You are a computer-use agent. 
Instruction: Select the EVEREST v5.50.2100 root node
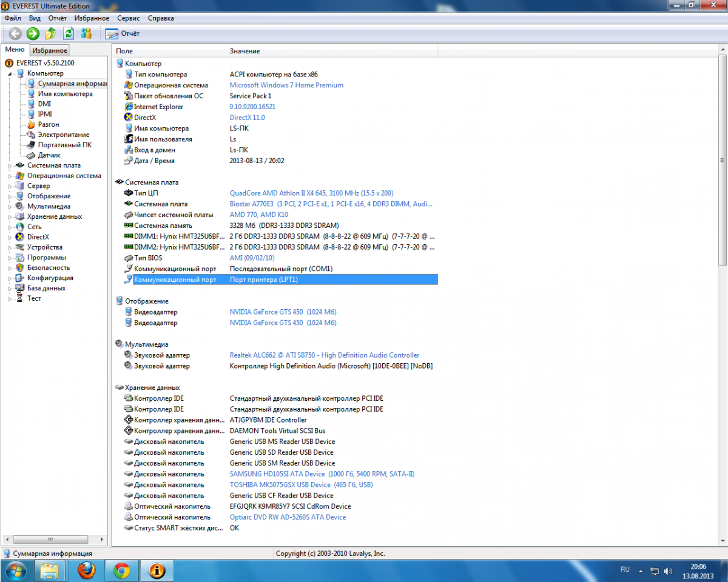pos(45,63)
